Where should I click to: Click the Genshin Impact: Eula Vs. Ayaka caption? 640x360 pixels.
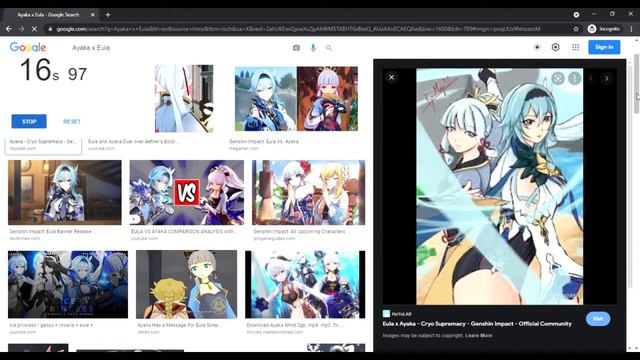(x=264, y=141)
